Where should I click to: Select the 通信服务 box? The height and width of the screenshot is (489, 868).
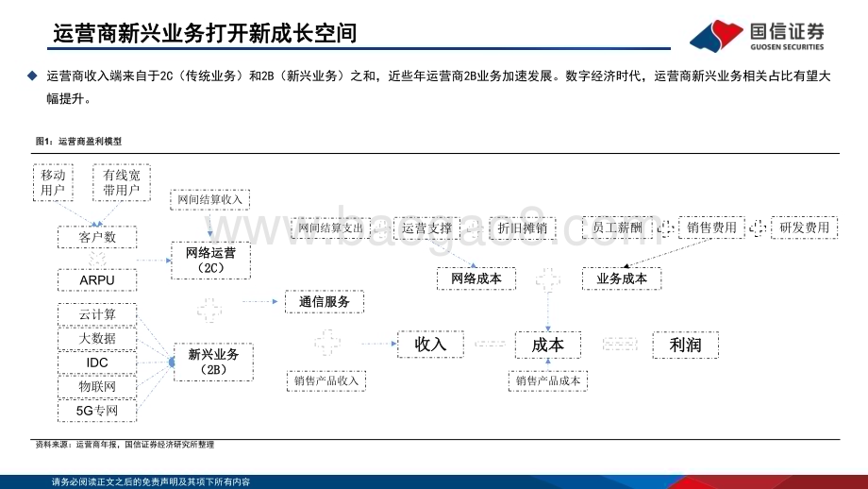(x=325, y=302)
